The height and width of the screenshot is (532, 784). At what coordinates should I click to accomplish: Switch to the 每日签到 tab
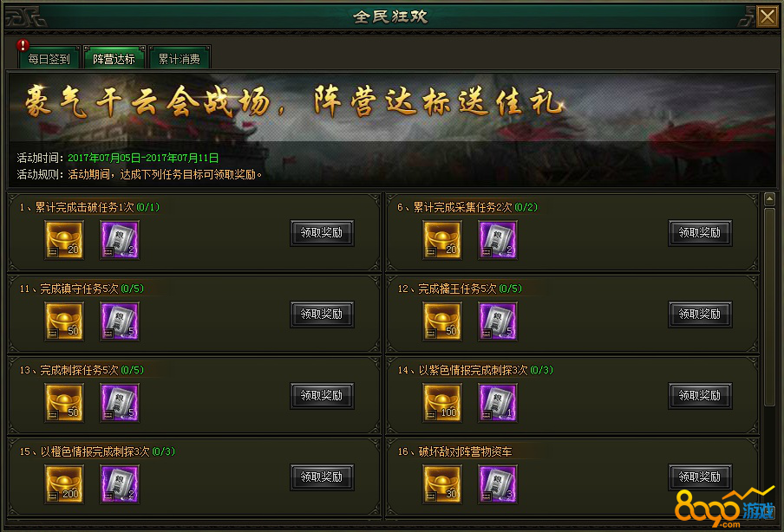49,58
